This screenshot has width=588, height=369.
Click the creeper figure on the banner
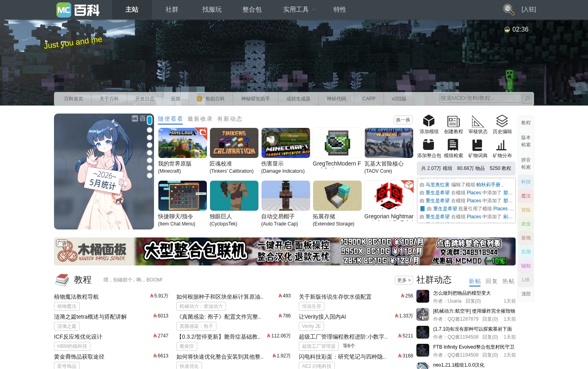click(x=510, y=80)
